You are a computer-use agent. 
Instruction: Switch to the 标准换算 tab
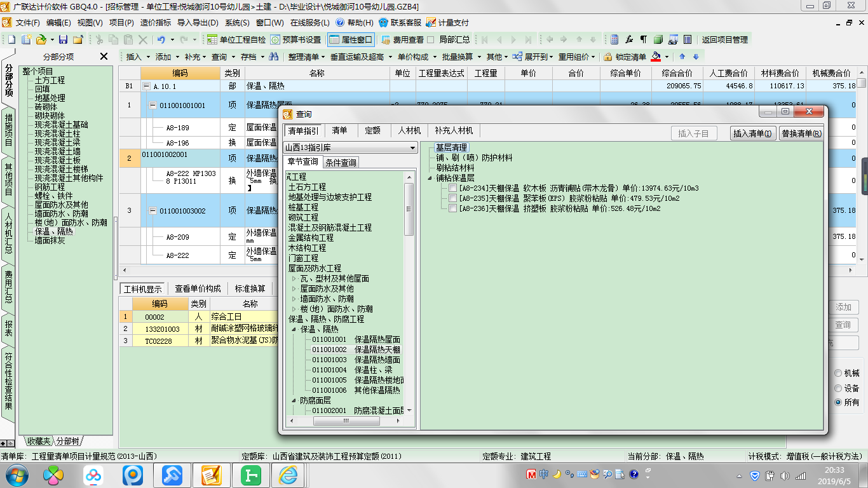250,288
